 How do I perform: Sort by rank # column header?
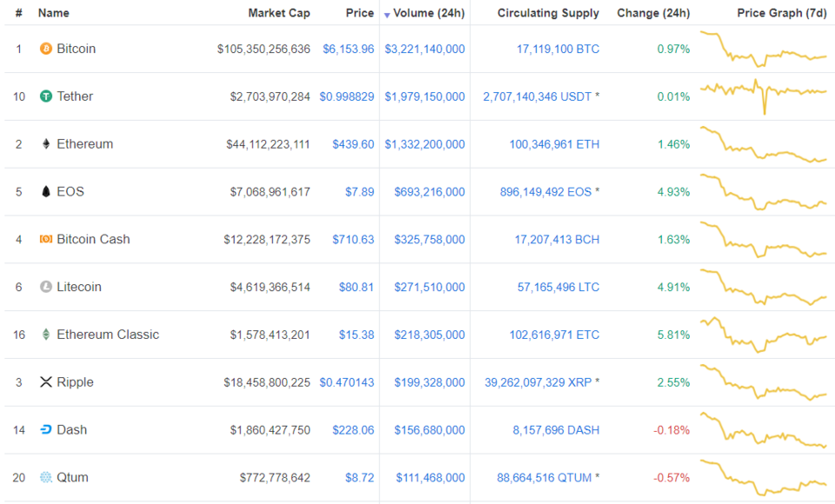click(18, 13)
